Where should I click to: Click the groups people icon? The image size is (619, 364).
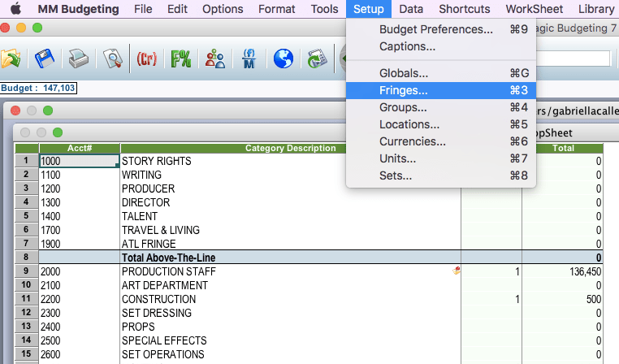(x=214, y=59)
